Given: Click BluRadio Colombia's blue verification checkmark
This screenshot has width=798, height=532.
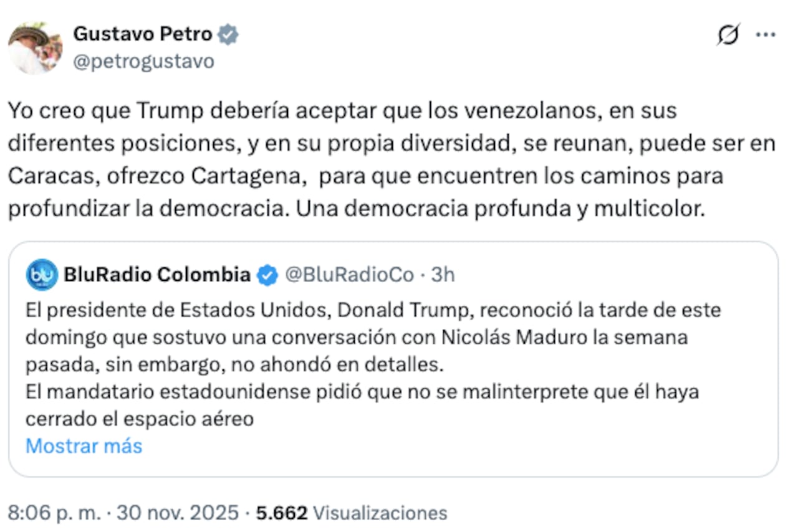Looking at the screenshot, I should [x=267, y=275].
